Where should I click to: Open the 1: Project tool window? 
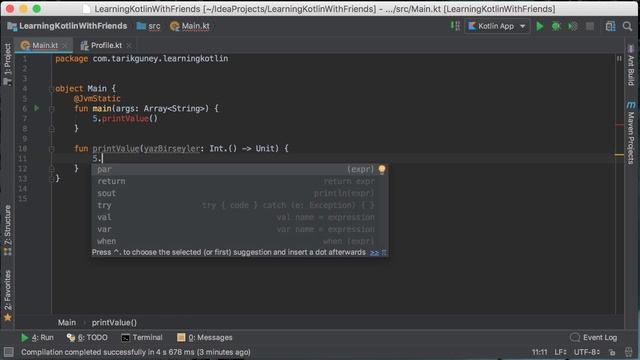point(7,64)
